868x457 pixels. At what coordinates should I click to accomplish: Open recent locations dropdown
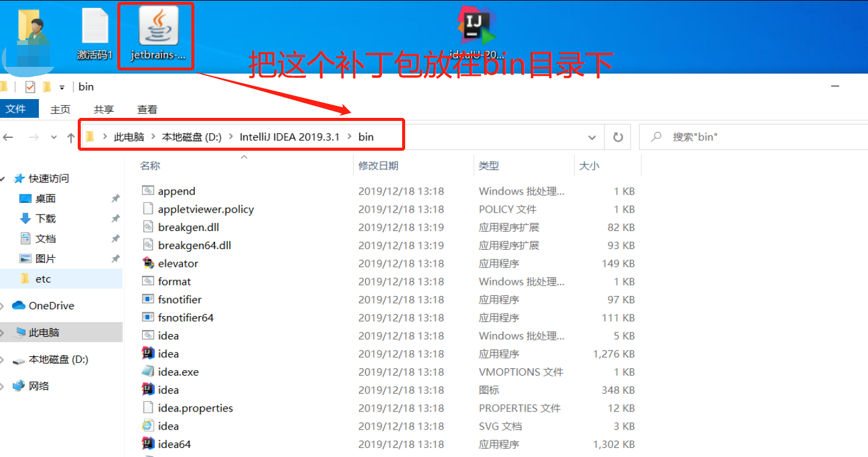point(54,138)
